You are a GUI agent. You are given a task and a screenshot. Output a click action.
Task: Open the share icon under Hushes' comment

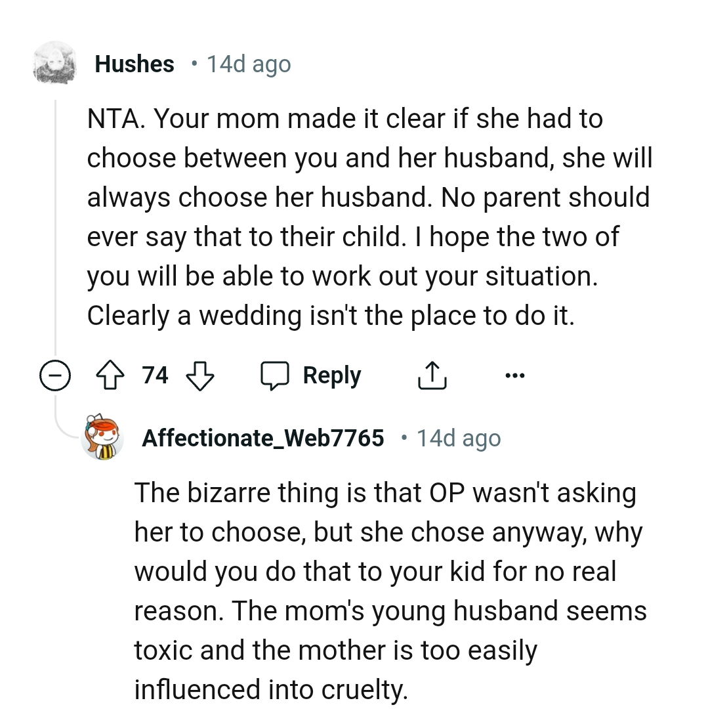pyautogui.click(x=432, y=376)
